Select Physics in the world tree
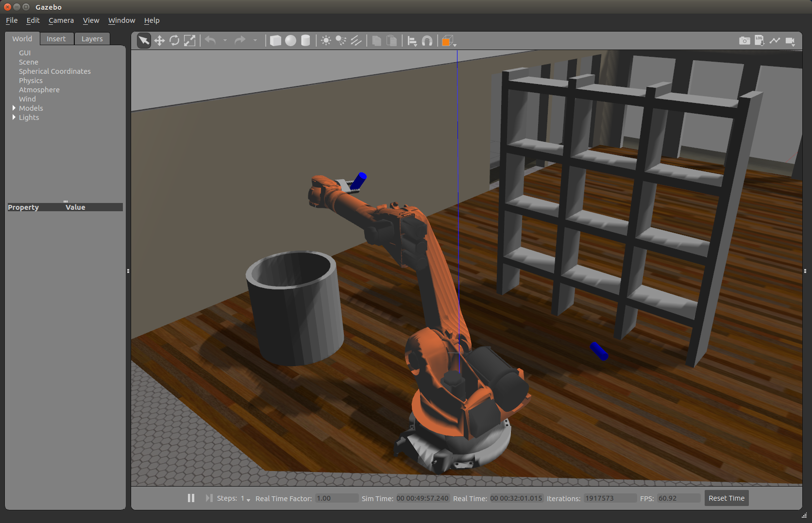The width and height of the screenshot is (812, 523). tap(31, 81)
